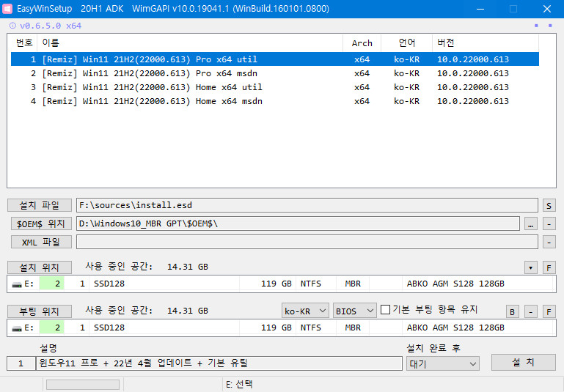Start installation with the 설치 button
Image resolution: width=564 pixels, height=392 pixels.
pyautogui.click(x=524, y=363)
